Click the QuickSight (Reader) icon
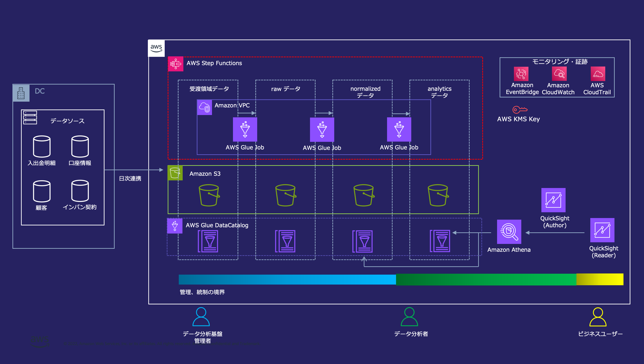The width and height of the screenshot is (644, 364). point(602,230)
